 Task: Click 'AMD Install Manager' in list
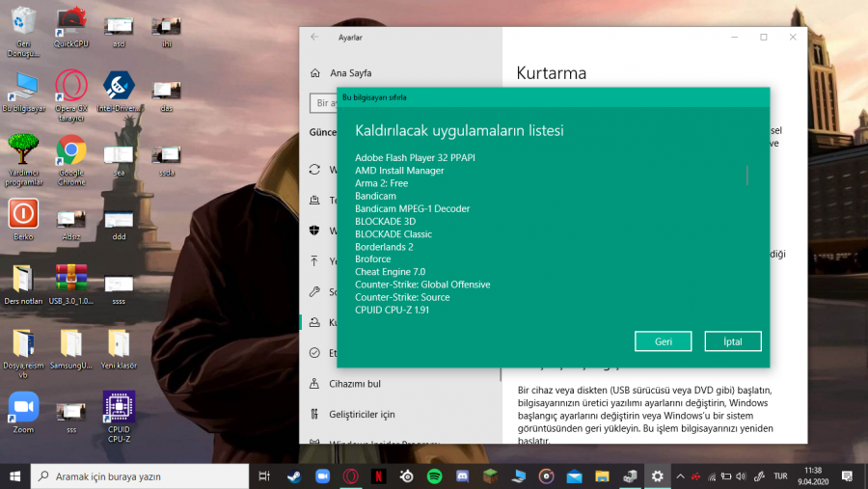(399, 171)
